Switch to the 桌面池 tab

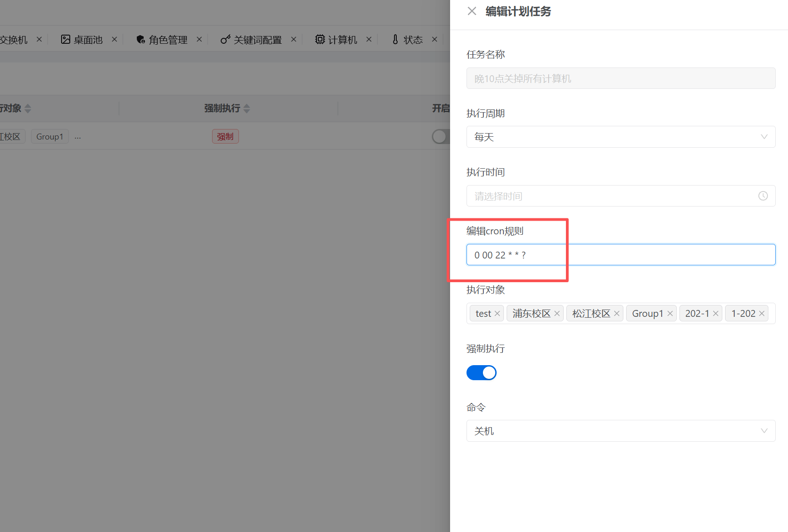82,40
